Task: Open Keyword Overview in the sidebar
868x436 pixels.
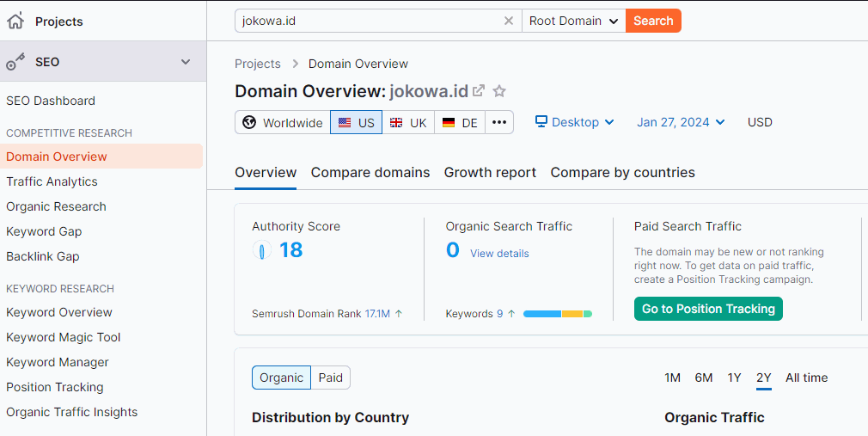Action: coord(59,312)
